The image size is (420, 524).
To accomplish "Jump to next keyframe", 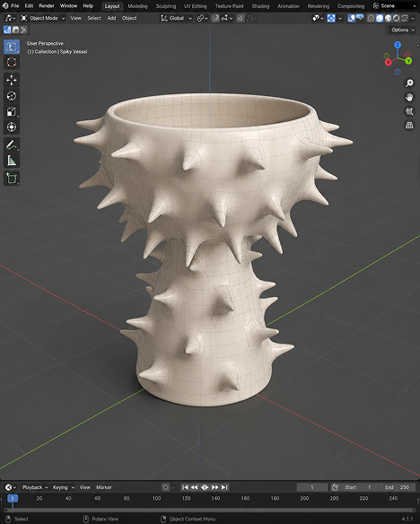I will [214, 487].
